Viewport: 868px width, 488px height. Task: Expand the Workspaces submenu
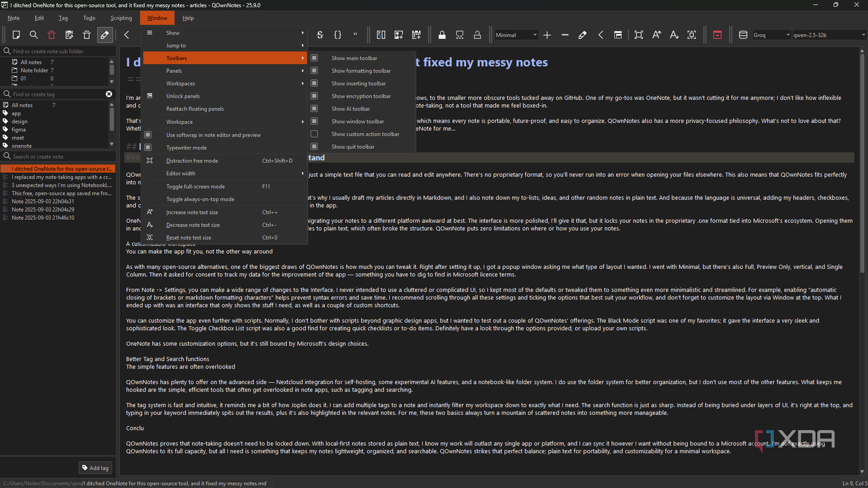(x=225, y=83)
